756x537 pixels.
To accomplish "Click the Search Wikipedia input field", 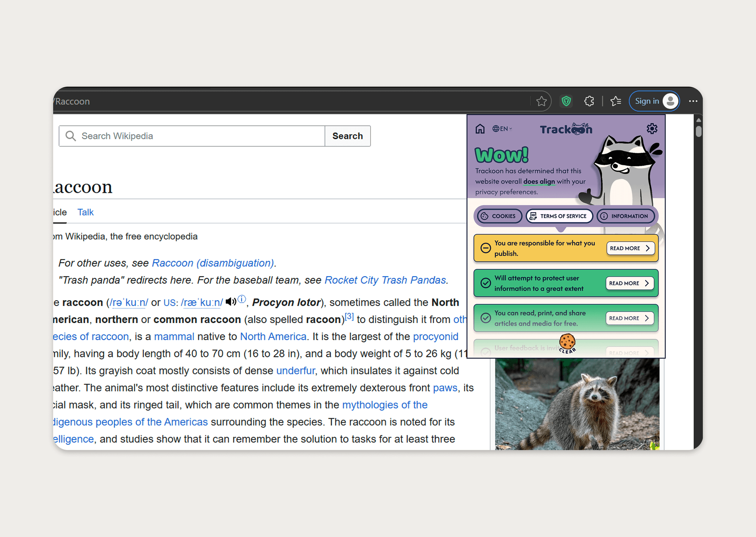I will pyautogui.click(x=192, y=136).
